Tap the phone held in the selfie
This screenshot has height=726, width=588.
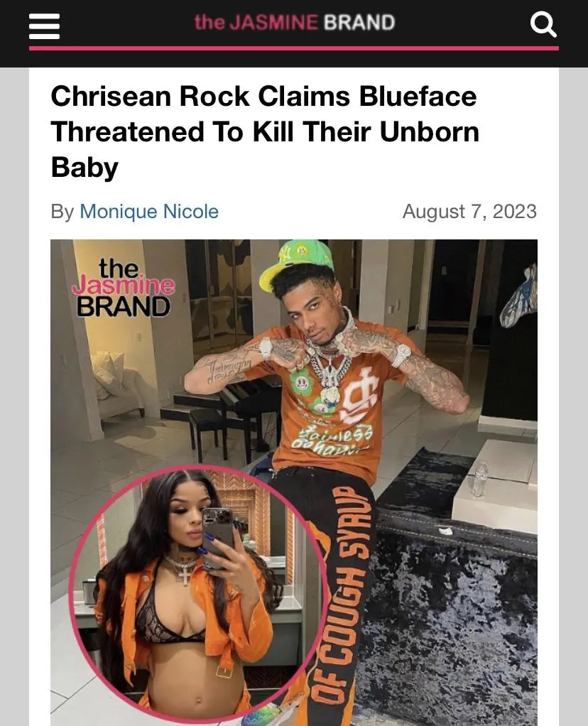pyautogui.click(x=217, y=538)
